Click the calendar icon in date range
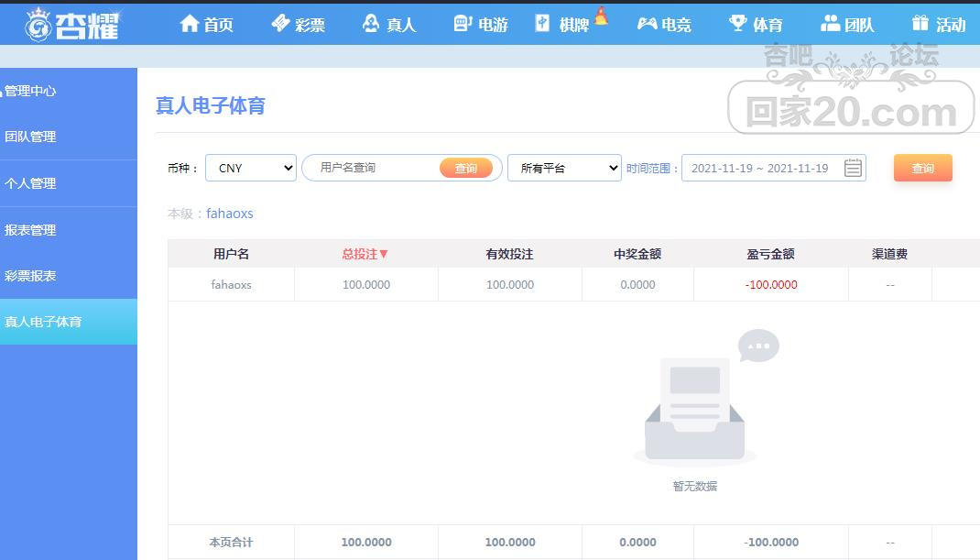Viewport: 980px width, 560px height. [x=853, y=168]
